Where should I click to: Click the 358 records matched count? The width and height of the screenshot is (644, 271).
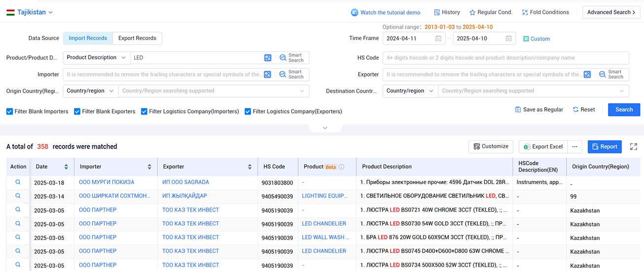(x=42, y=147)
